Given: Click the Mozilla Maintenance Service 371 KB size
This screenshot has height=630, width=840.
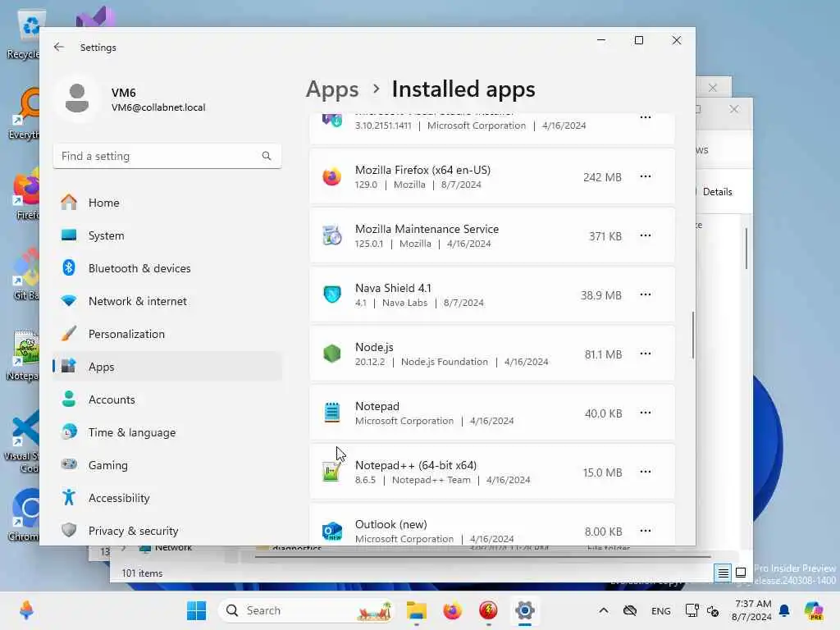Looking at the screenshot, I should point(605,236).
